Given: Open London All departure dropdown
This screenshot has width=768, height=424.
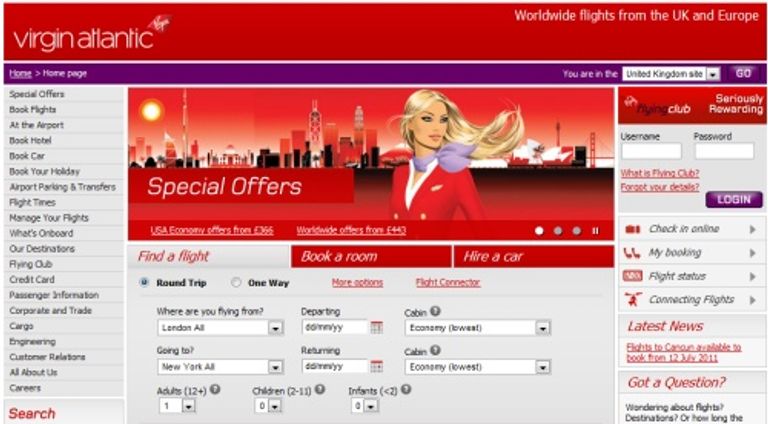Looking at the screenshot, I should point(220,328).
